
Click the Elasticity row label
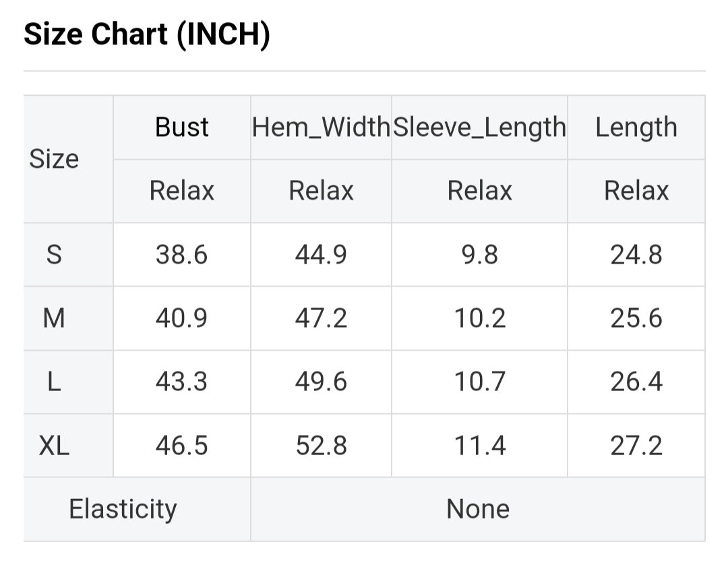click(123, 509)
